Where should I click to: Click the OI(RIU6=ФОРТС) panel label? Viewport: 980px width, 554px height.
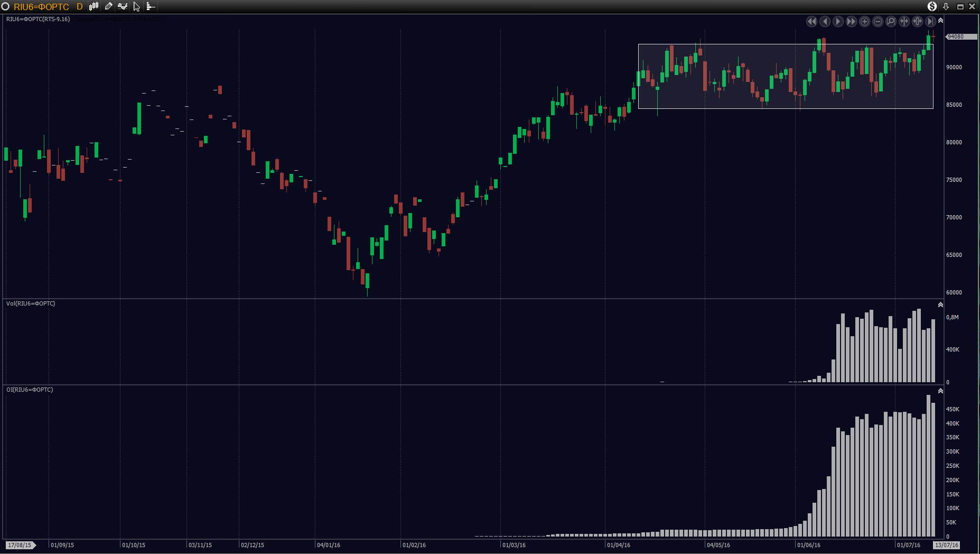tap(30, 390)
